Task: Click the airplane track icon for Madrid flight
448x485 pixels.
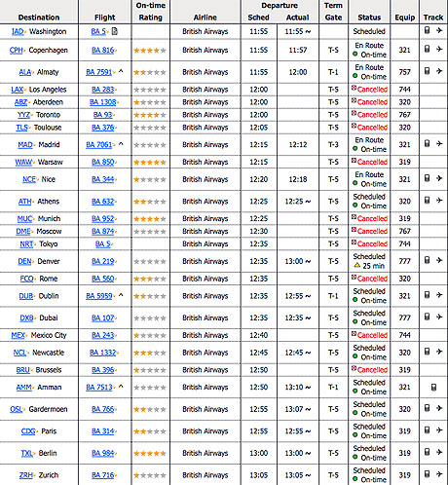Action: (439, 143)
